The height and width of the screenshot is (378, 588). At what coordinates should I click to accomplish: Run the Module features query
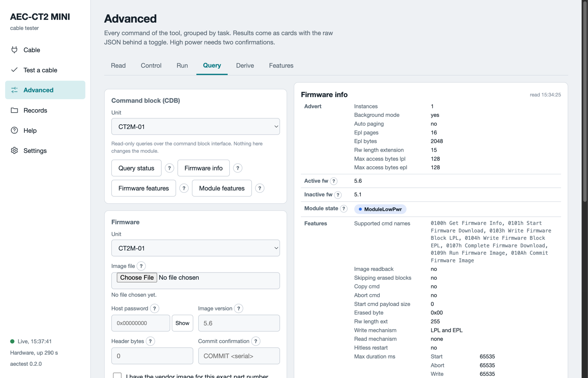coord(222,188)
